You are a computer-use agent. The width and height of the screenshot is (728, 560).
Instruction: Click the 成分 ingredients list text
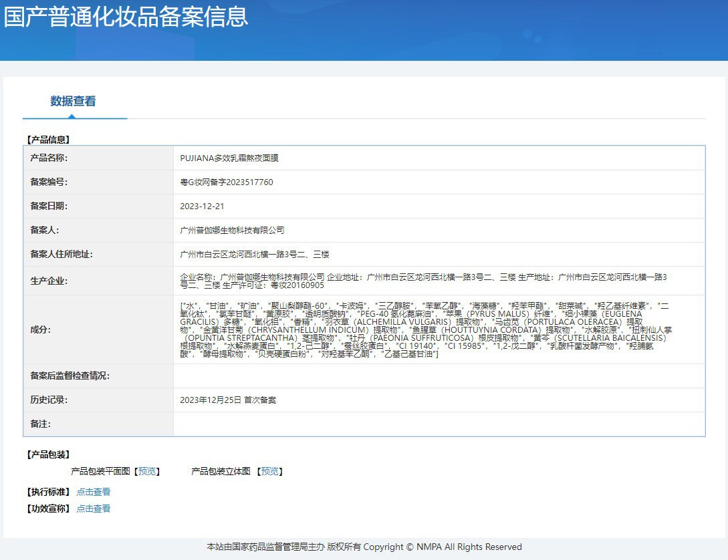coord(427,330)
